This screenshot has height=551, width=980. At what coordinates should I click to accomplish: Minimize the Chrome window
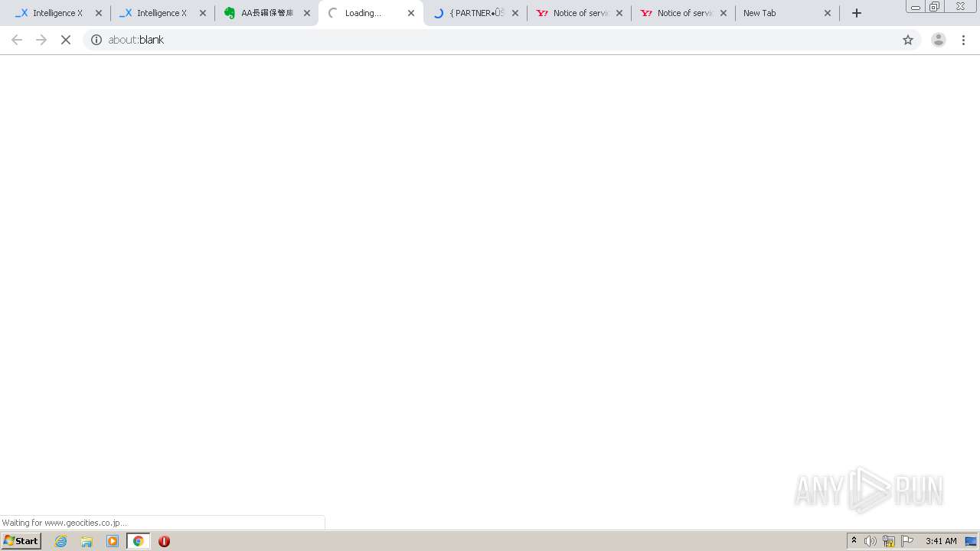point(916,6)
